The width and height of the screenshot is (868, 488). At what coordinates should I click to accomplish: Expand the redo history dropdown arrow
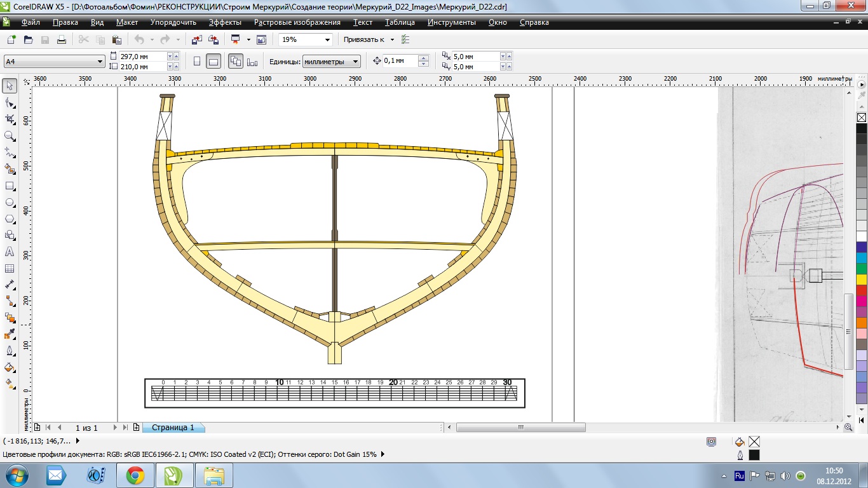coord(178,39)
